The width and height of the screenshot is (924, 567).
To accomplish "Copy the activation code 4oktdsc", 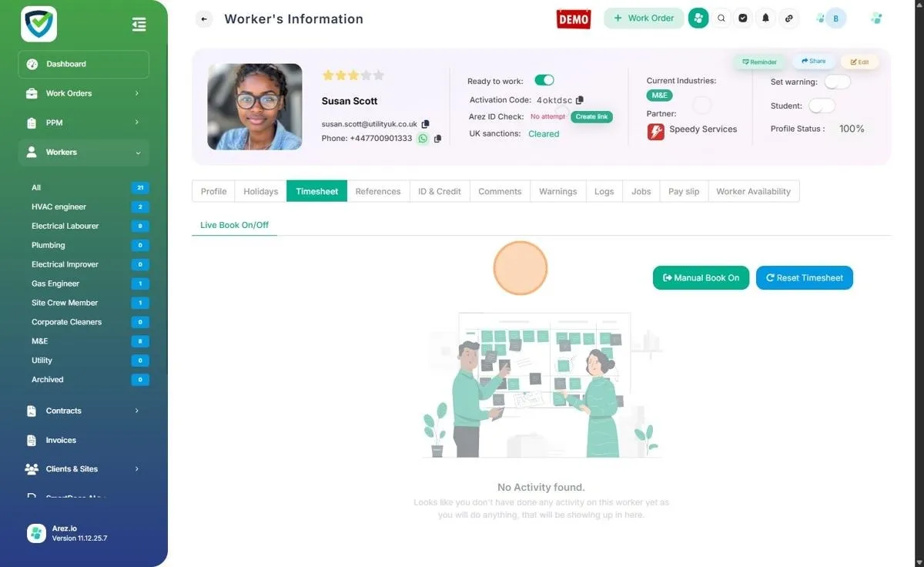I will (580, 100).
